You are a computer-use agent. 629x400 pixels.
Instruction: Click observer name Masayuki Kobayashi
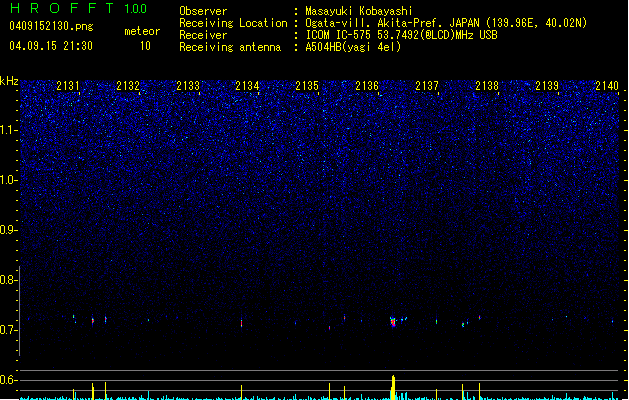(x=359, y=11)
